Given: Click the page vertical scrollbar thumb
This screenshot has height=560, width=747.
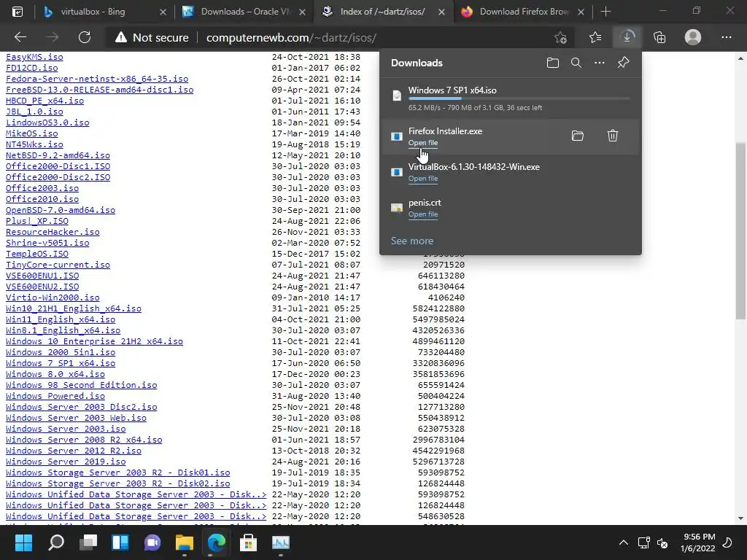Looking at the screenshot, I should pos(740,231).
